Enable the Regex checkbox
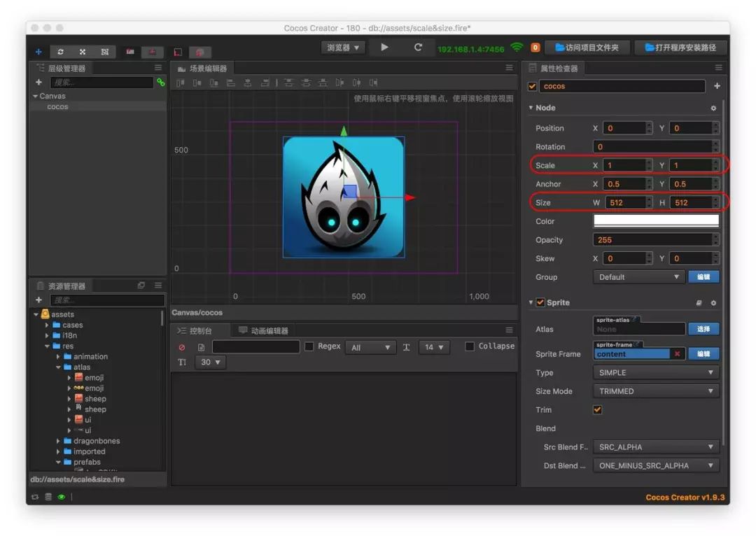Screen dimensions: 756x536 309,346
